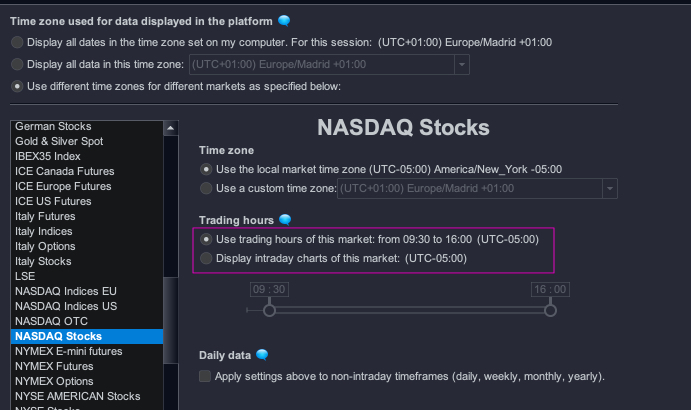
Task: Open the global time zone dropdown
Action: 461,64
